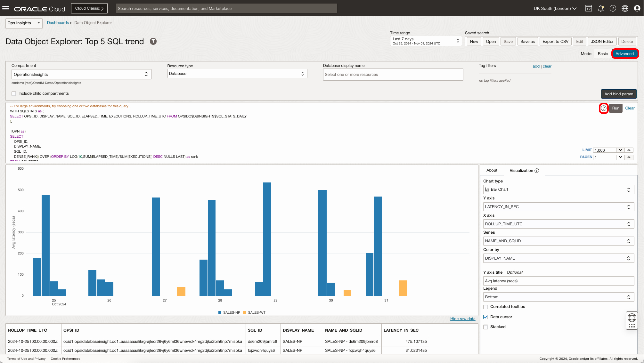Viewport: 644px width, 363px height.
Task: Open the notifications bell in top bar
Action: point(601,8)
